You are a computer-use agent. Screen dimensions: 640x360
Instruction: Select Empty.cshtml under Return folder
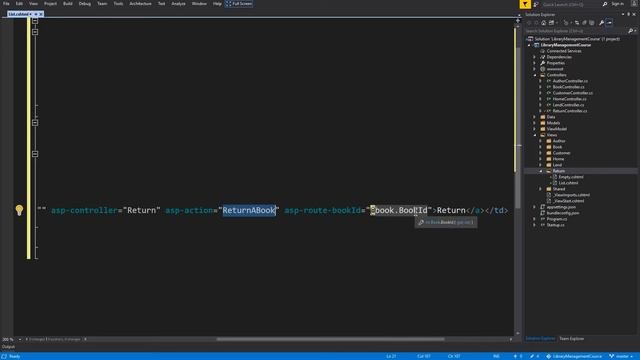tap(571, 177)
